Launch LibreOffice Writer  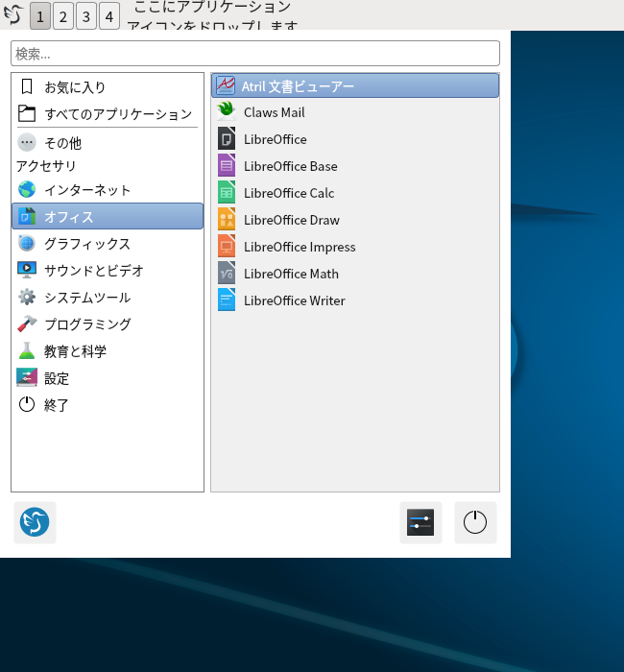[x=355, y=300]
